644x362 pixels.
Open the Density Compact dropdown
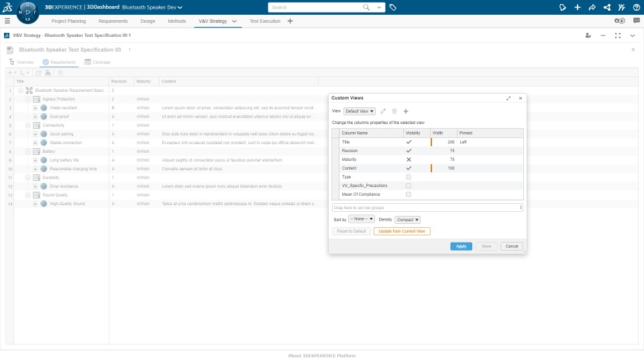[x=407, y=220]
